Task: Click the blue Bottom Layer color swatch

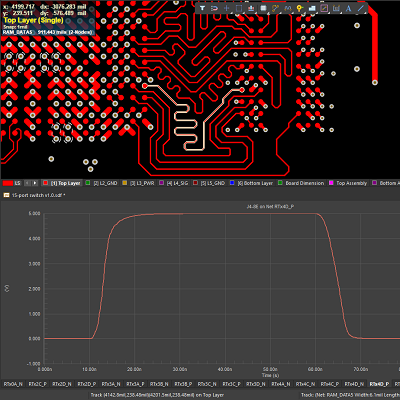Action: (x=232, y=183)
